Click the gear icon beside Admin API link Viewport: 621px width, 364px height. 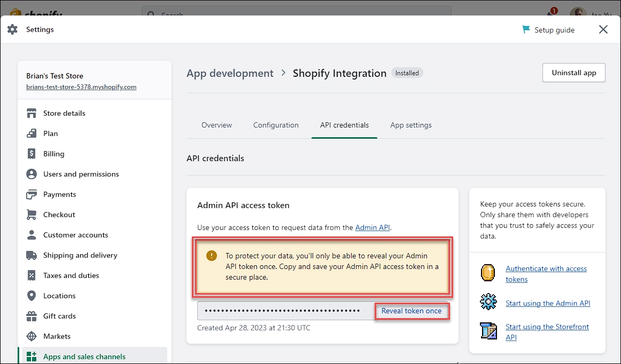[x=488, y=302]
